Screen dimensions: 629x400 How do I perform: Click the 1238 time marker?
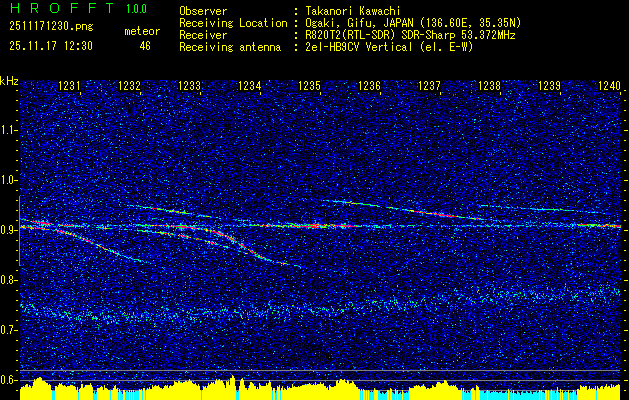[x=489, y=86]
